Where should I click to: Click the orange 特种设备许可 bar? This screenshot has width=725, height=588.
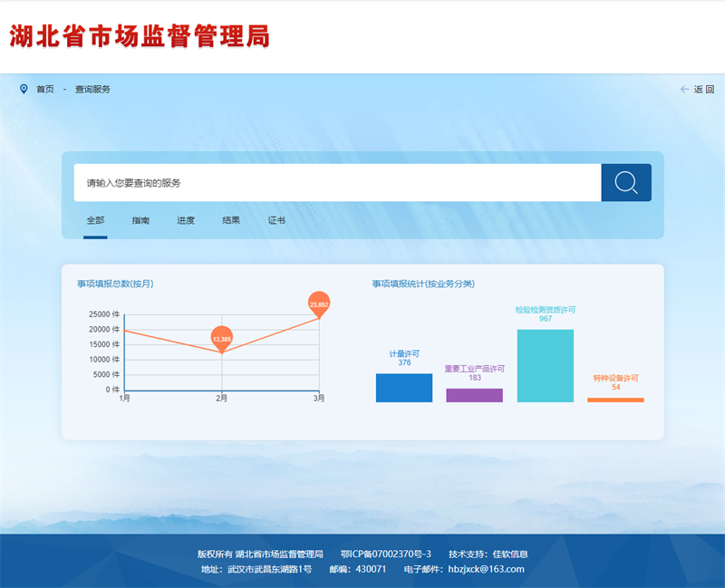615,400
